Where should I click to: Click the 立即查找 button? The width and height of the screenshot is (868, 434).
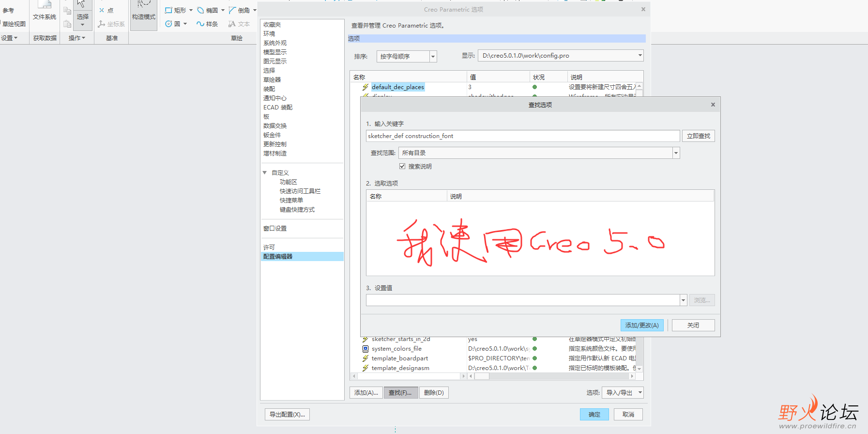coord(698,136)
